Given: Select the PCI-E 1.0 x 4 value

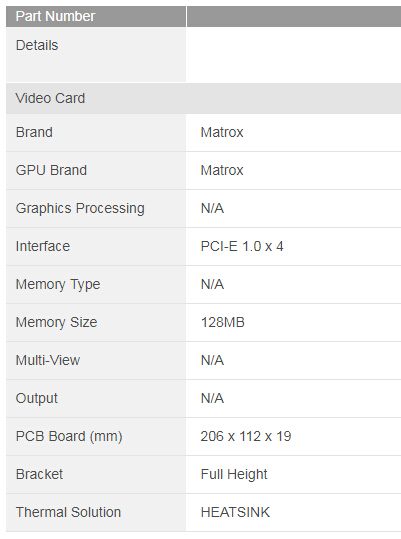Looking at the screenshot, I should point(242,246).
